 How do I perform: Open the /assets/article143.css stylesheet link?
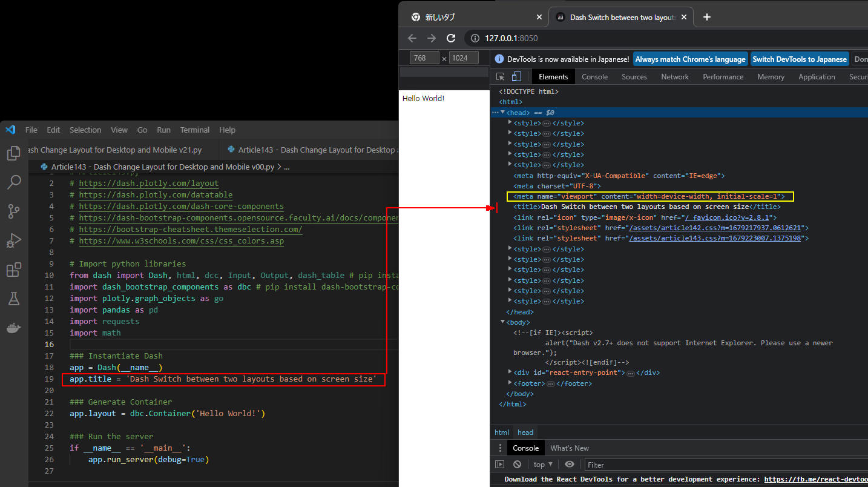pos(714,239)
